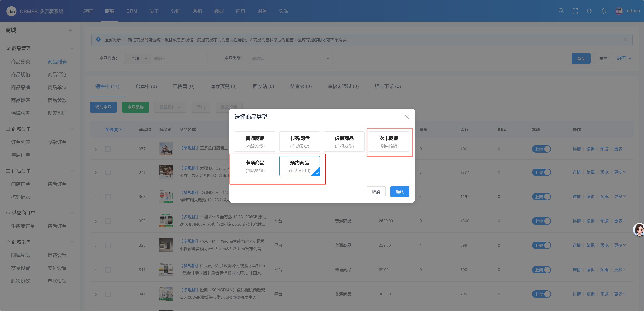Check the box for product 359
This screenshot has width=644, height=311.
[108, 221]
